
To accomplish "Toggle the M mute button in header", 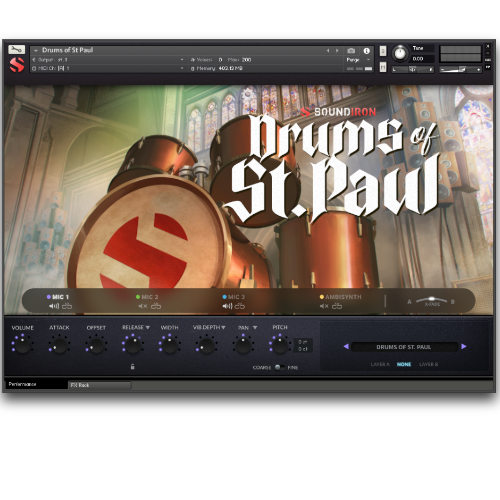I will [383, 67].
